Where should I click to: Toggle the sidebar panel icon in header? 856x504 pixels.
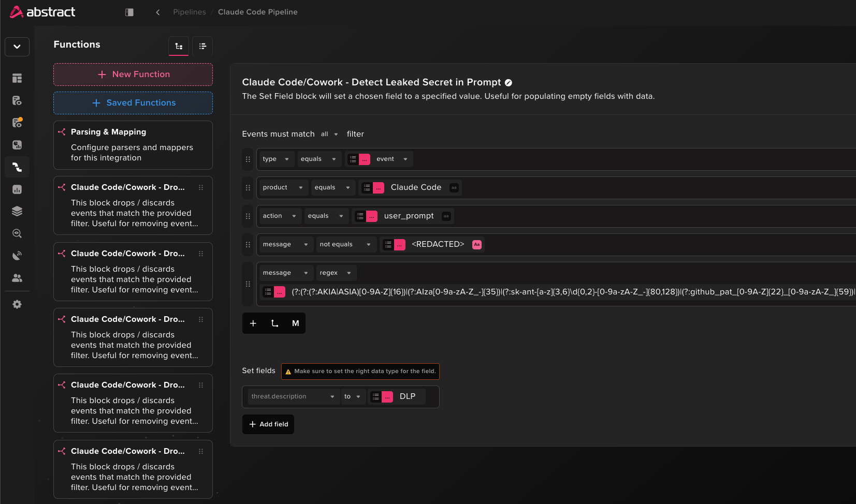129,12
